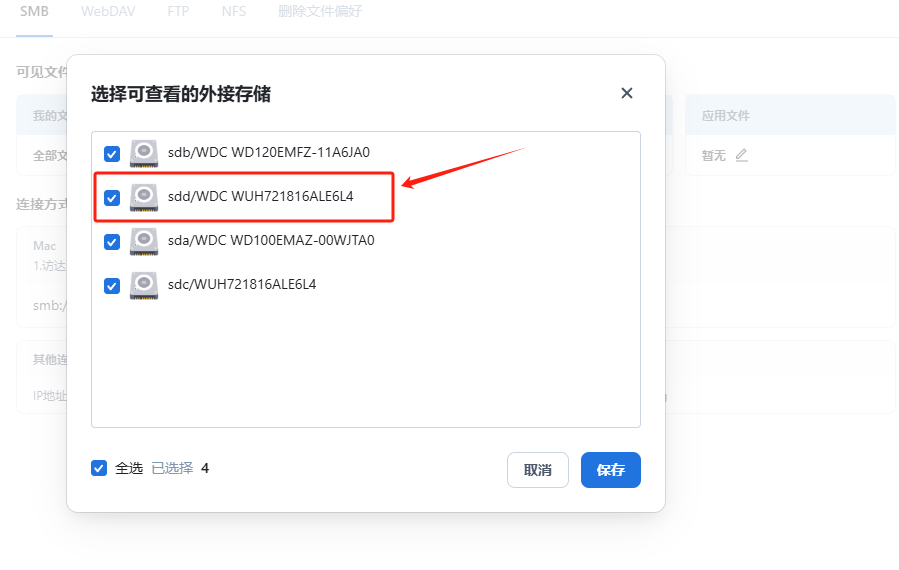Click the 取消 cancel button
Screen dimensions: 899x570
538,470
